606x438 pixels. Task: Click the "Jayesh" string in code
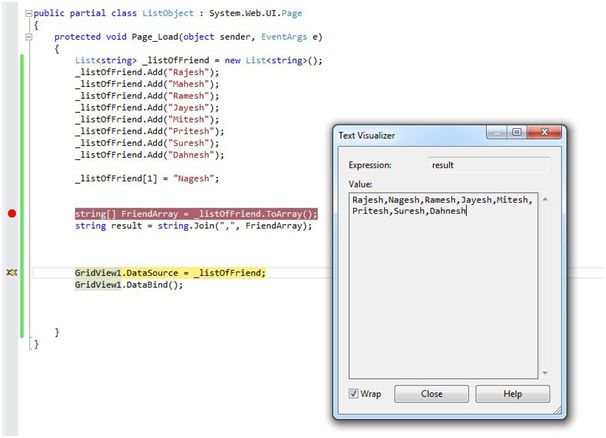pyautogui.click(x=188, y=107)
